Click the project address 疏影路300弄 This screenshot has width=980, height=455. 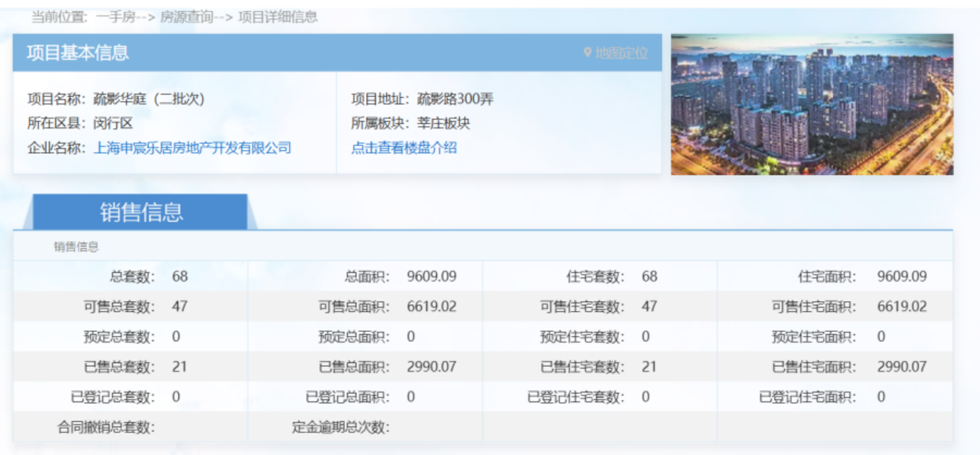click(455, 99)
